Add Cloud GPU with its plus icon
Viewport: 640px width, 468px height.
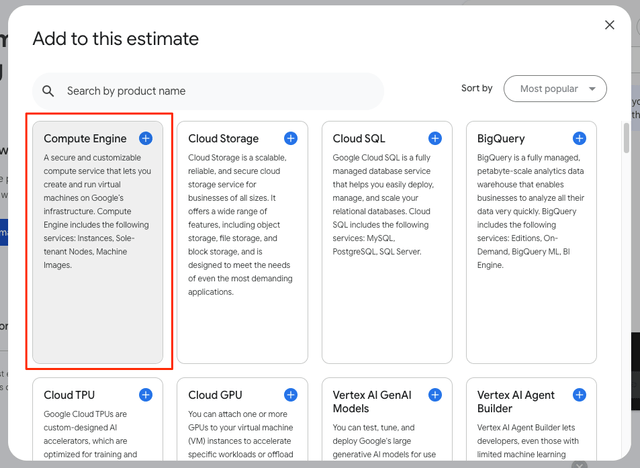coord(290,395)
